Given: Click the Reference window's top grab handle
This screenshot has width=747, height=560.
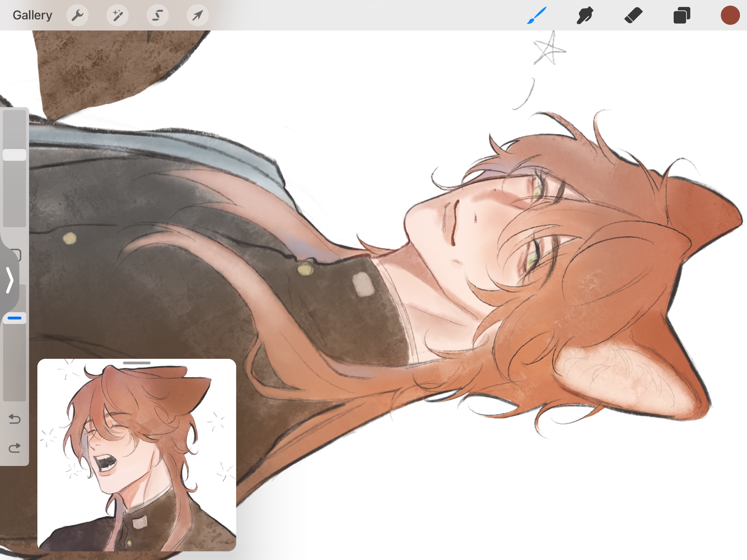Looking at the screenshot, I should coord(137,363).
